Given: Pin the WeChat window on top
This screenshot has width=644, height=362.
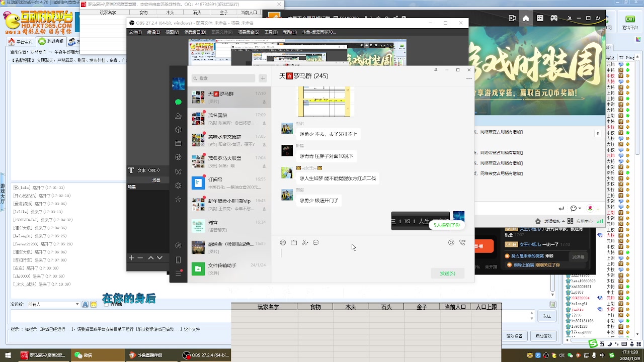Looking at the screenshot, I should click(436, 70).
